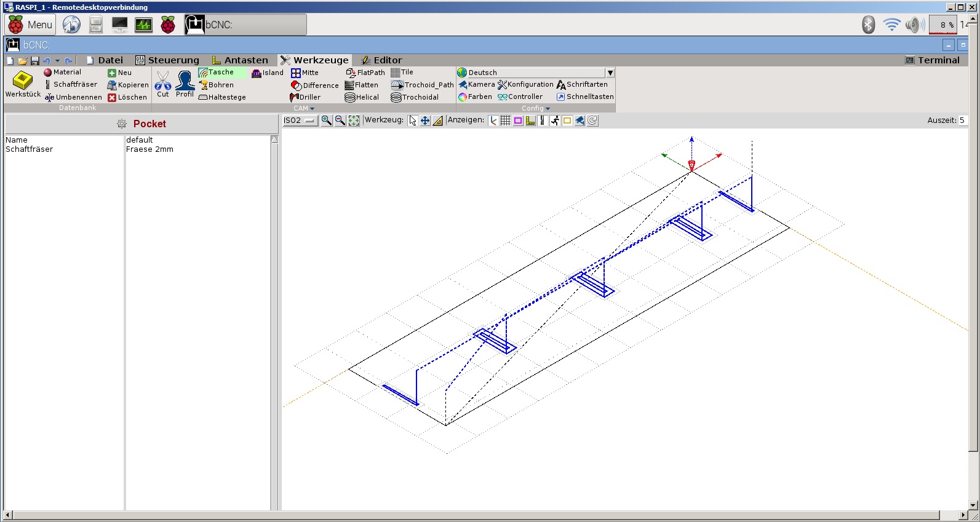The height and width of the screenshot is (522, 980).
Task: Save file via floppy disk icon
Action: (34, 61)
